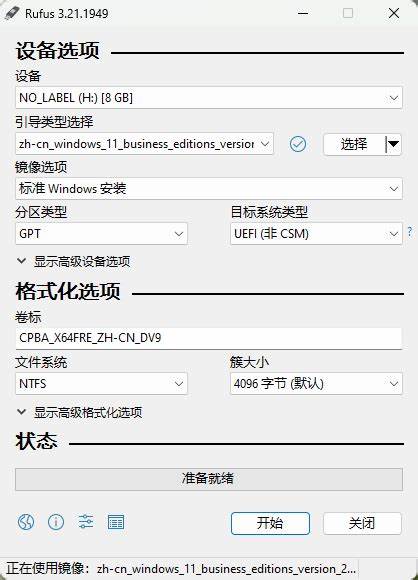Click the 开始 button
The width and height of the screenshot is (418, 580).
coord(270,523)
